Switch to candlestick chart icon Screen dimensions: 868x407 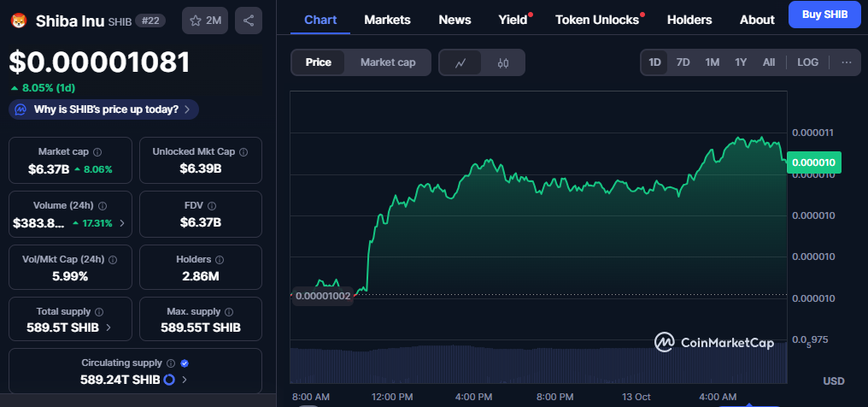pos(503,62)
